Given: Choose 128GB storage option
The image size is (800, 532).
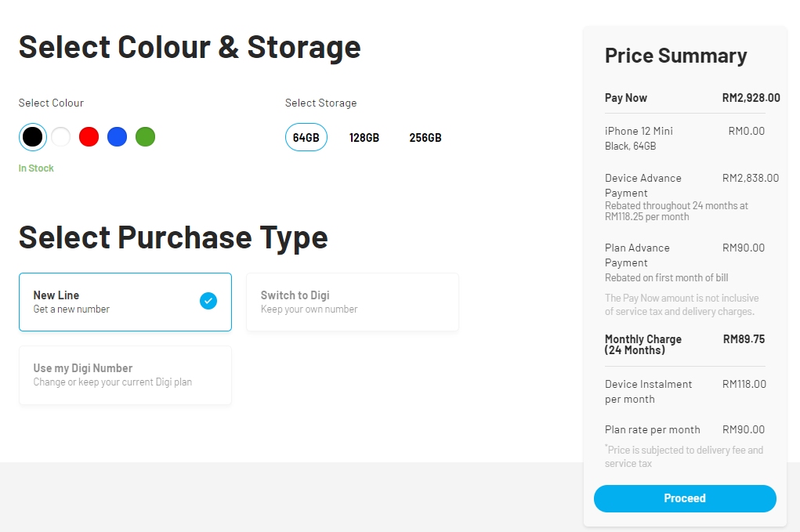Looking at the screenshot, I should click(x=364, y=138).
